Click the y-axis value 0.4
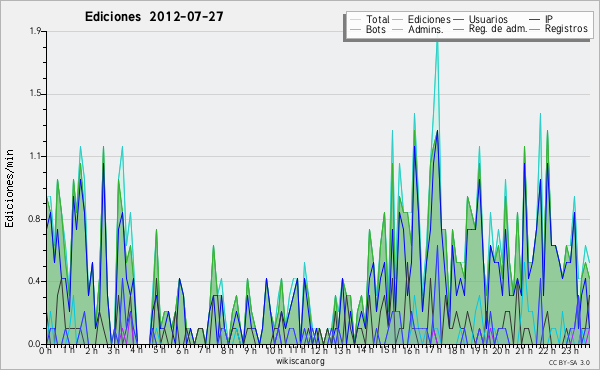This screenshot has height=370, width=600. click(x=35, y=281)
